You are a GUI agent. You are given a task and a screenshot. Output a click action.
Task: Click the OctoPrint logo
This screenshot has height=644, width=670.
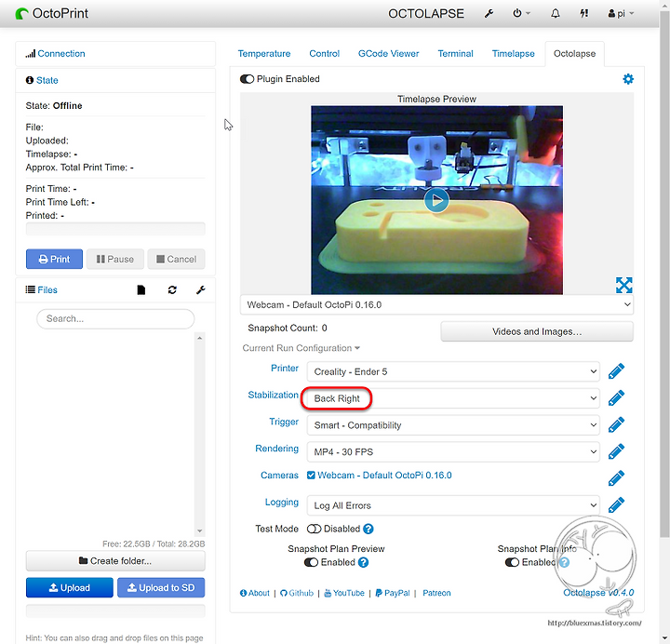point(52,14)
